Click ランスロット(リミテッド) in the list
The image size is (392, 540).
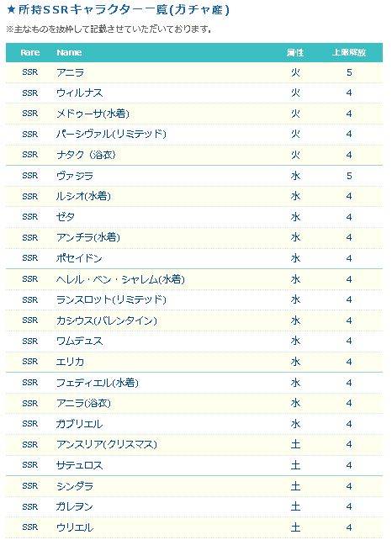(111, 299)
